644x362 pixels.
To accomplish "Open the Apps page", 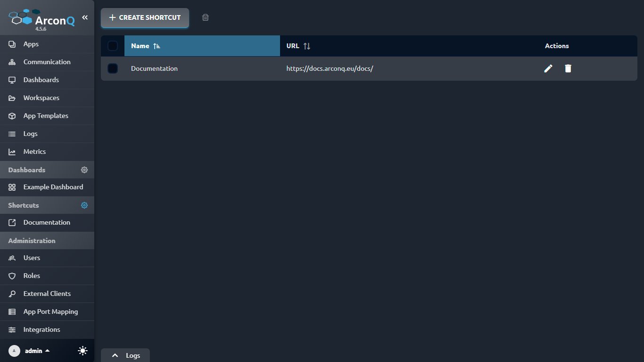I will coord(47,44).
